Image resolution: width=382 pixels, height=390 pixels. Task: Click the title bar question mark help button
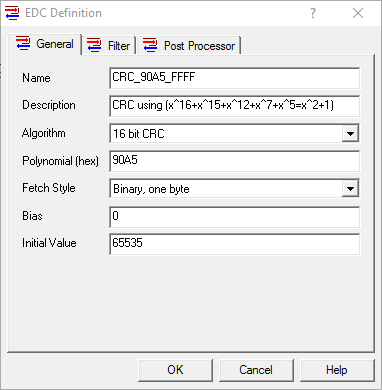pos(313,13)
